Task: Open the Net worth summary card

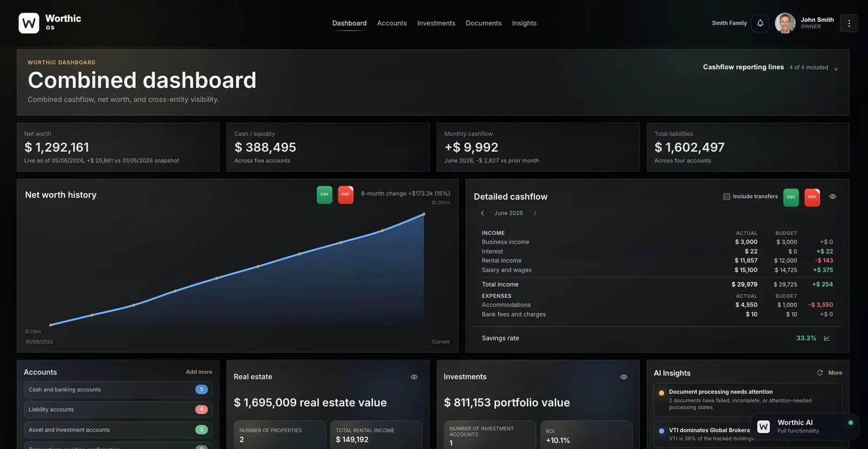Action: (118, 147)
